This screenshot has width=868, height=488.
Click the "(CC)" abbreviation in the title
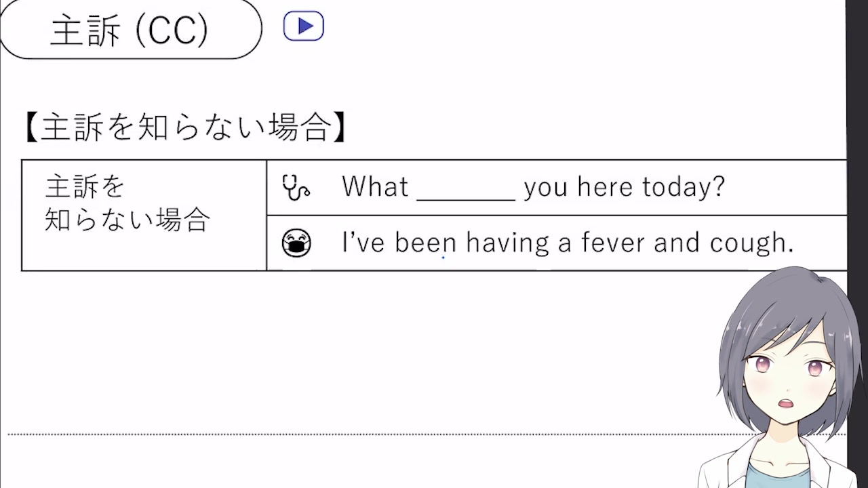(x=172, y=30)
